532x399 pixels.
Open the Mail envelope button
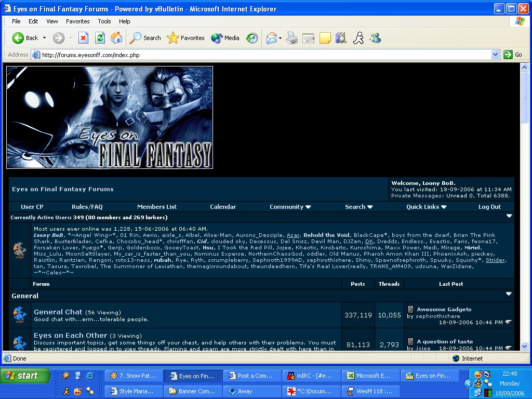click(271, 38)
